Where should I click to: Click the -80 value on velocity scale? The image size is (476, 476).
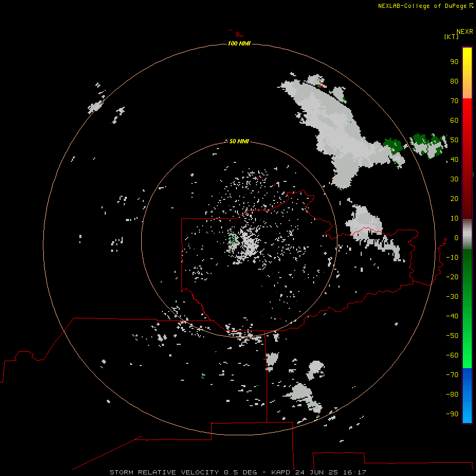click(452, 395)
